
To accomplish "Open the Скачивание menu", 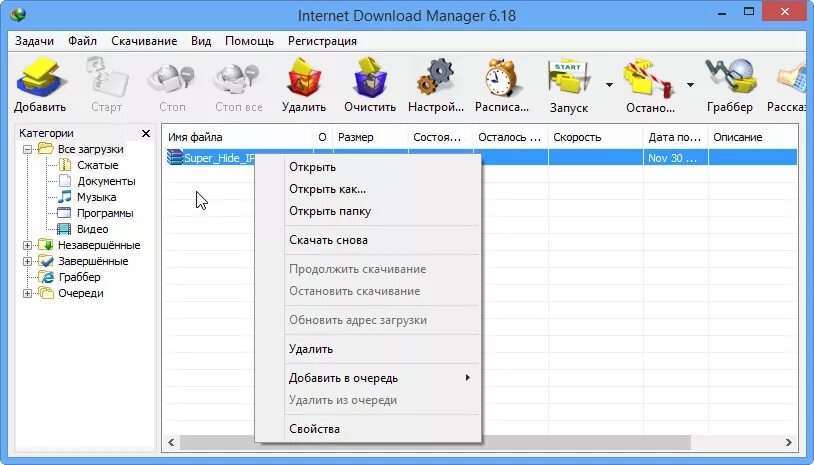I will tap(144, 41).
